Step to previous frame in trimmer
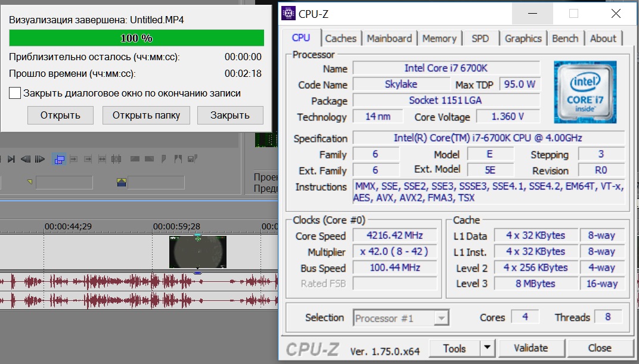639x364 pixels. click(26, 159)
